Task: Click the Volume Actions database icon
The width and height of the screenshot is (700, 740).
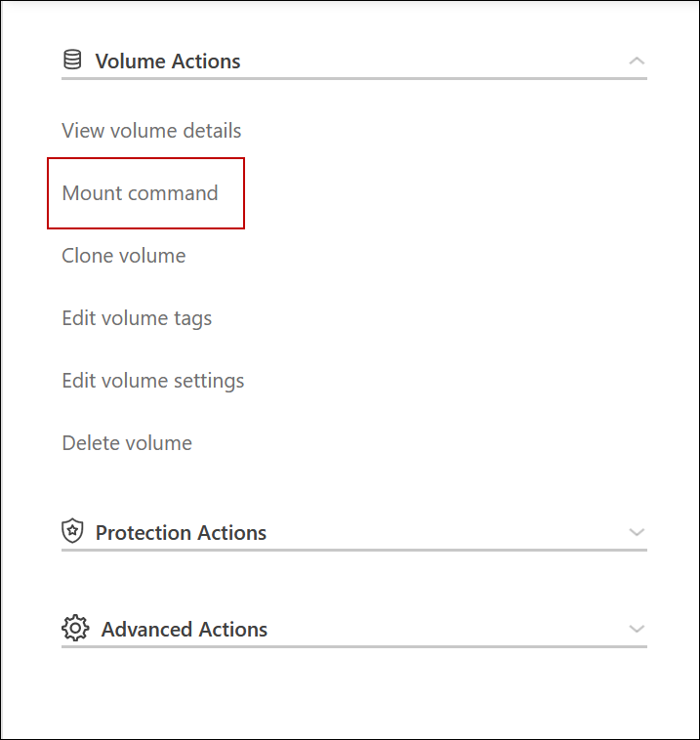Action: [72, 61]
